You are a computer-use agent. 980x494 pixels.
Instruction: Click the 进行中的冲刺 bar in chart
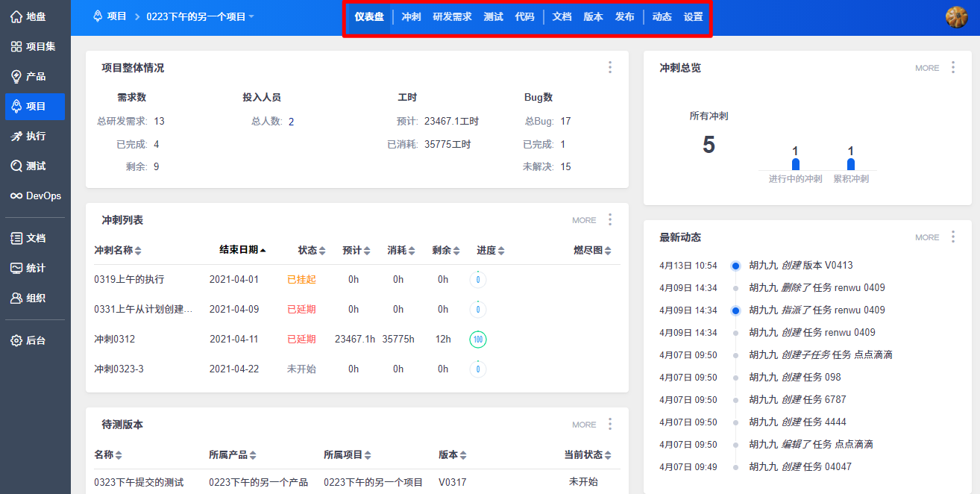click(x=796, y=164)
